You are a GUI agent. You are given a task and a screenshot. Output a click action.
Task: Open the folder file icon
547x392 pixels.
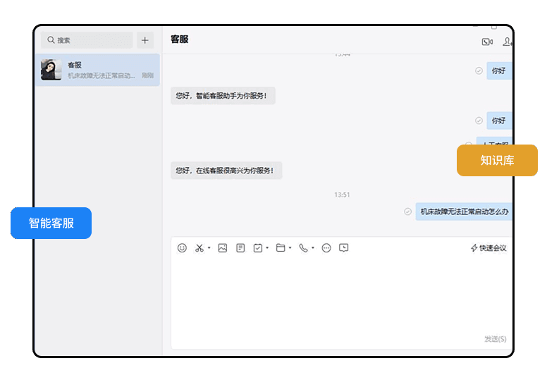click(281, 248)
